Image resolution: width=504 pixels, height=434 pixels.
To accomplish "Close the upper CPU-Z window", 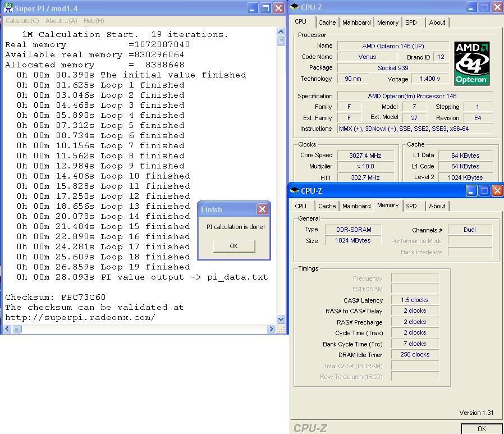I will (x=497, y=7).
